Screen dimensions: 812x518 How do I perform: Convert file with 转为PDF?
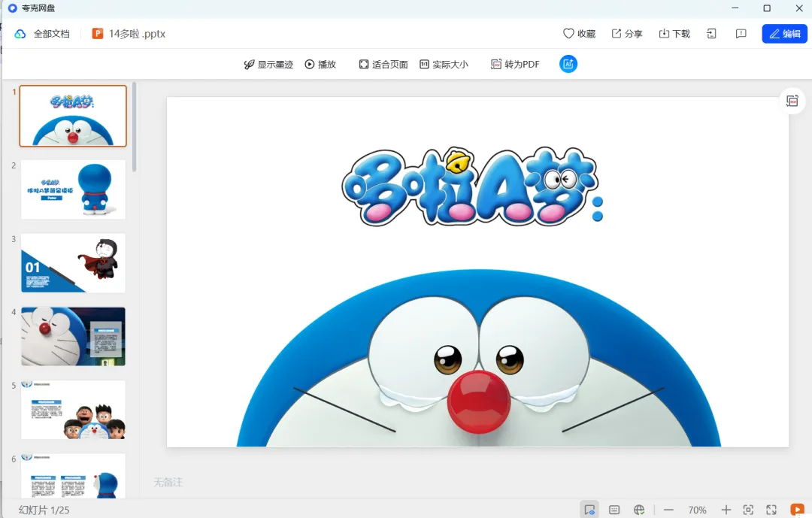(515, 64)
